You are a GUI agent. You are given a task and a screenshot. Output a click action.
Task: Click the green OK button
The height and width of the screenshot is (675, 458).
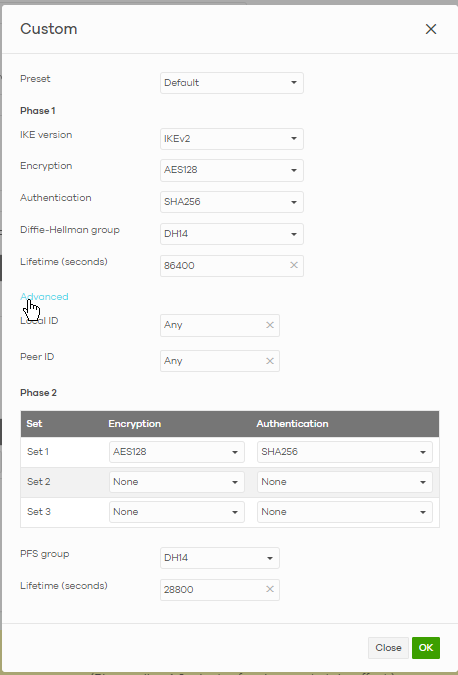point(426,648)
